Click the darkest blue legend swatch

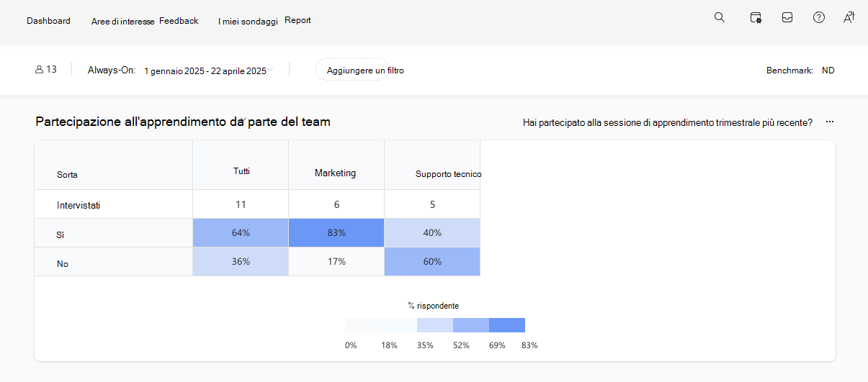click(x=507, y=325)
